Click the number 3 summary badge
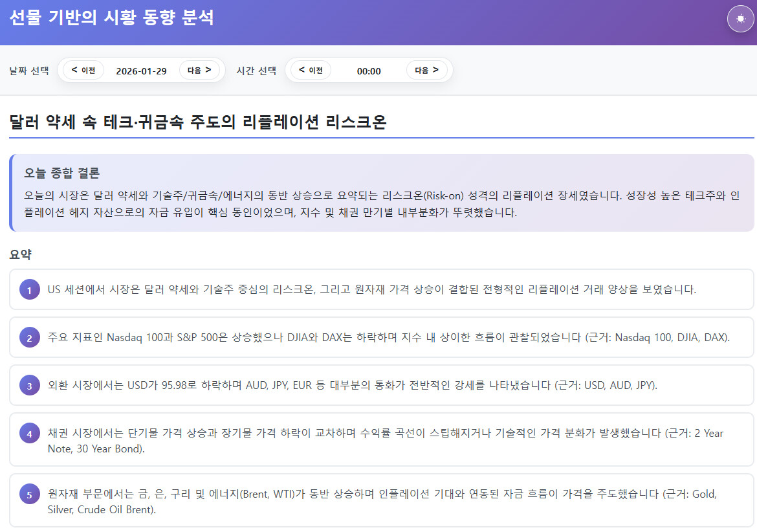The height and width of the screenshot is (532, 757). coord(29,386)
